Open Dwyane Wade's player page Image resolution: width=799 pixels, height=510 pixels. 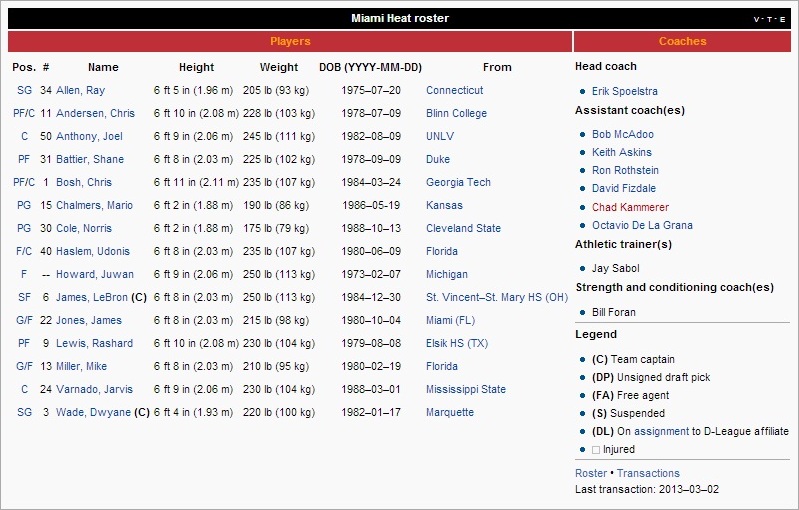pos(93,412)
